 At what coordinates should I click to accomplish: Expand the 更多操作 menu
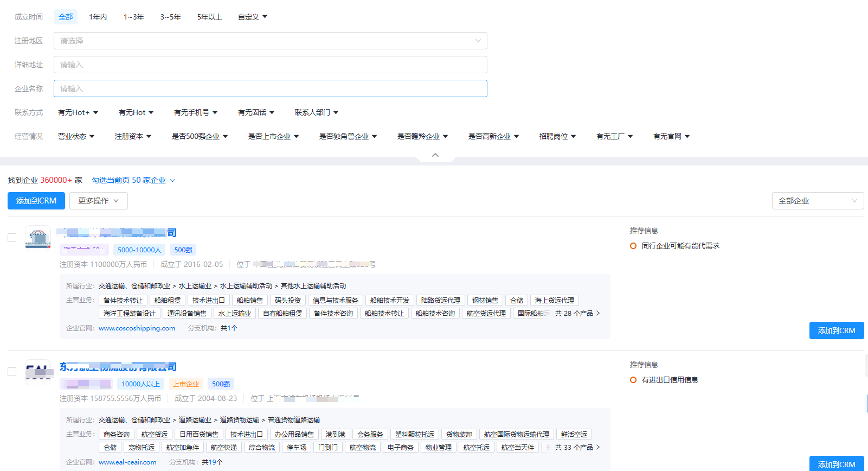(x=98, y=201)
